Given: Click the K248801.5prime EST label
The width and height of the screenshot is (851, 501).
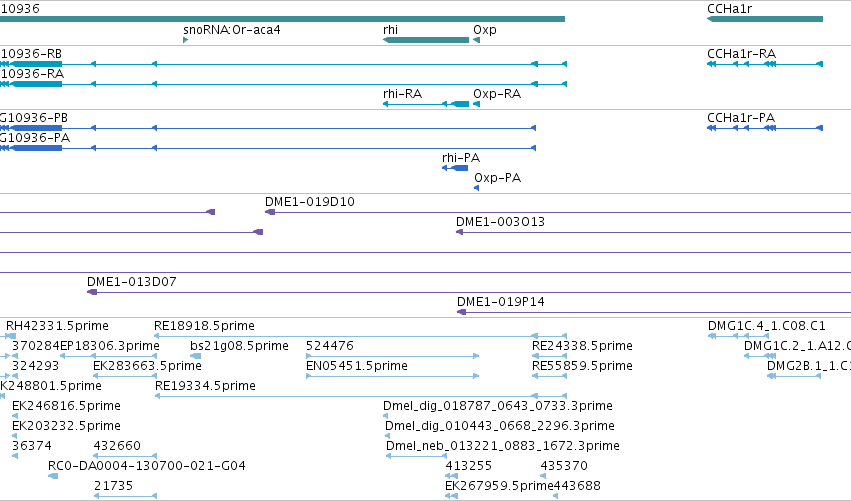Looking at the screenshot, I should [x=51, y=386].
